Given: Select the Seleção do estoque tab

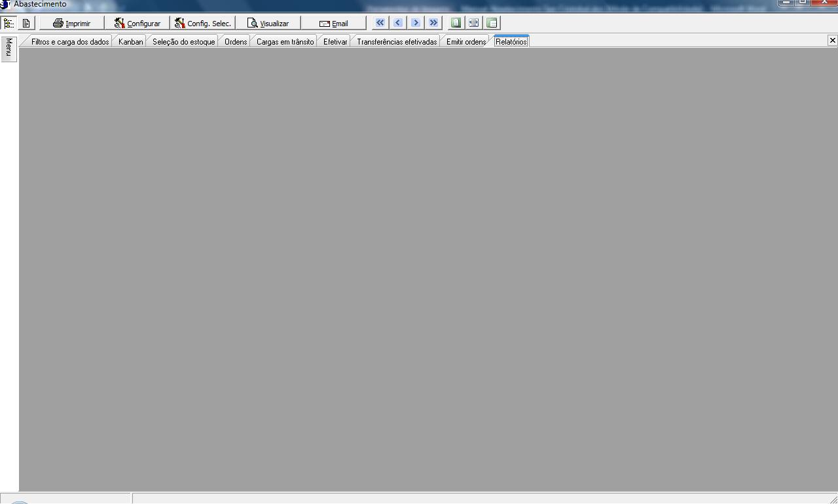Looking at the screenshot, I should [183, 42].
